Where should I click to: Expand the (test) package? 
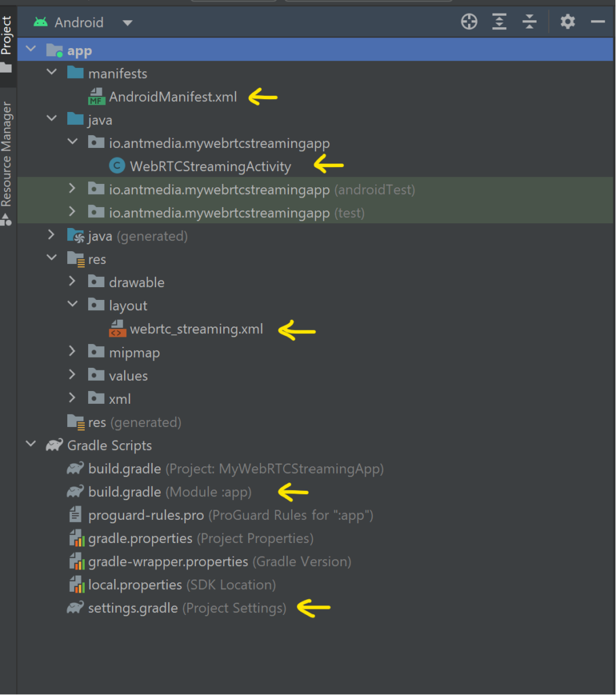72,212
